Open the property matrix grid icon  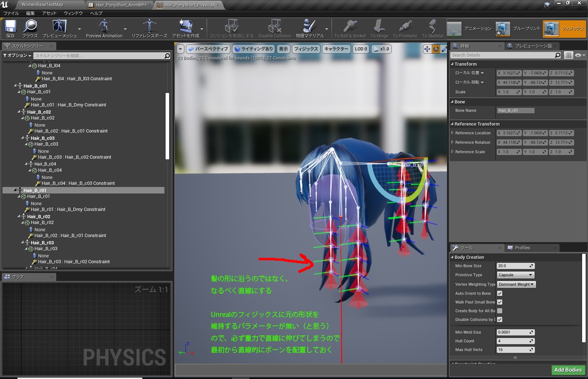(x=569, y=55)
